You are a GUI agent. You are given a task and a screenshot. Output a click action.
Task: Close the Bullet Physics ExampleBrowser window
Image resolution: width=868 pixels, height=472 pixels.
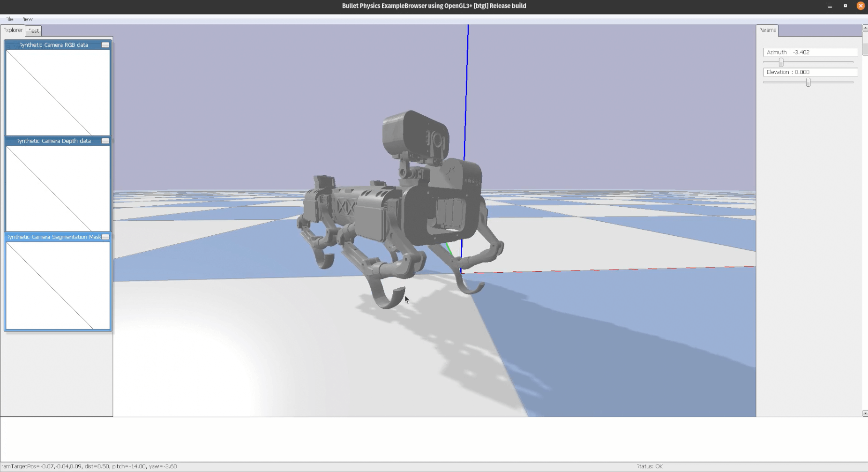(861, 6)
